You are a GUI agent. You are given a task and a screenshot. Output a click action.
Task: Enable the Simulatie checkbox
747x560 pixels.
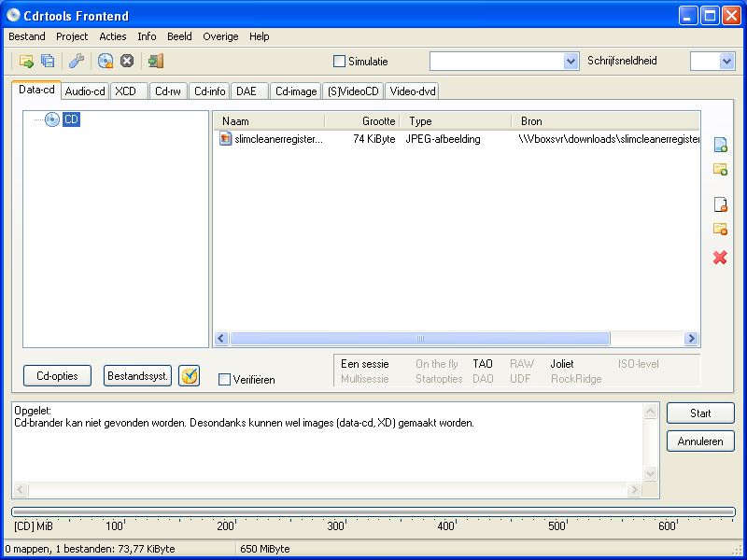click(x=341, y=62)
